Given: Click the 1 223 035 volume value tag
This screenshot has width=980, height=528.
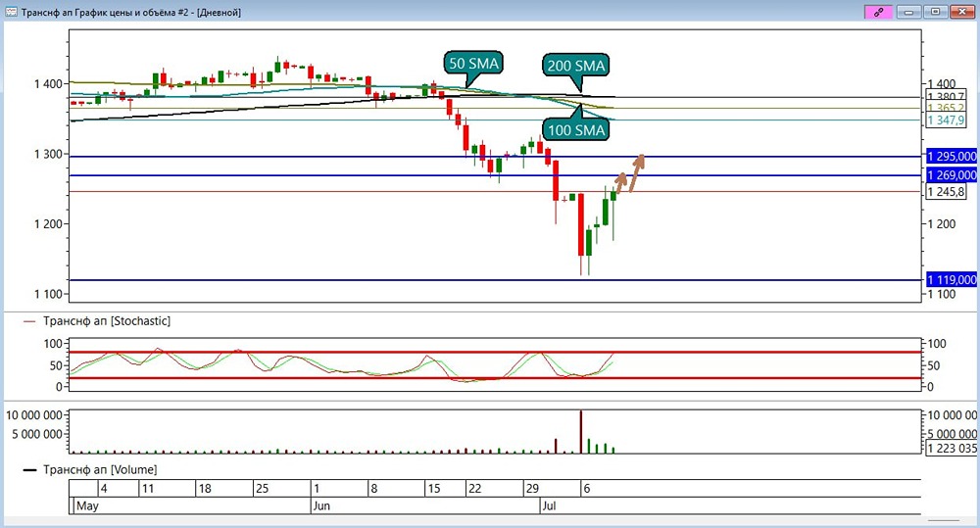Looking at the screenshot, I should 952,448.
